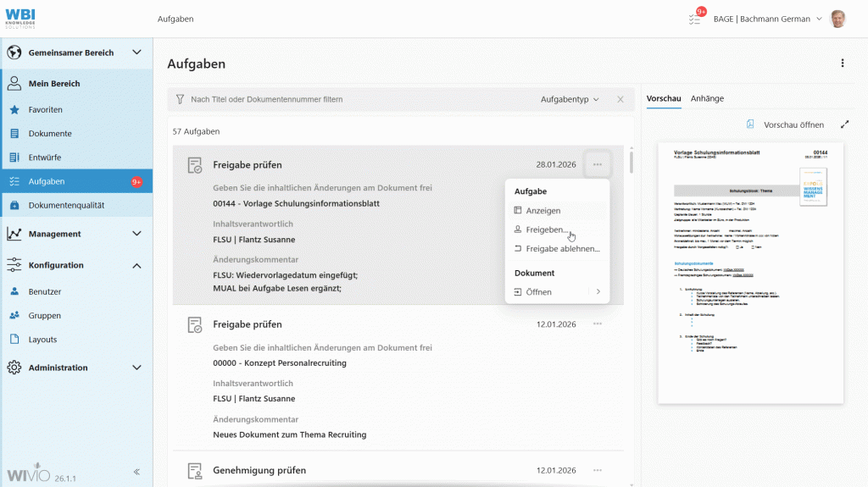This screenshot has width=868, height=487.
Task: Click the Benutzer user icon
Action: click(x=14, y=291)
